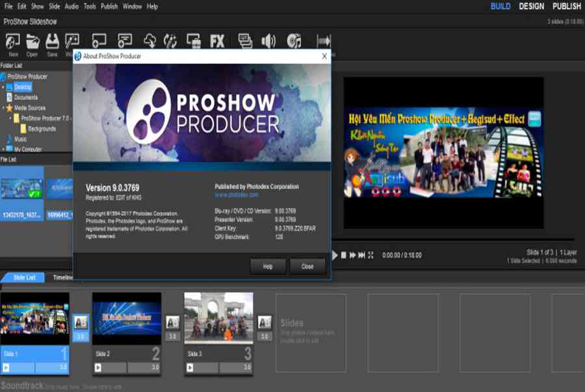The image size is (585, 392).
Task: Switch to the DESIGN workspace tab
Action: tap(531, 7)
